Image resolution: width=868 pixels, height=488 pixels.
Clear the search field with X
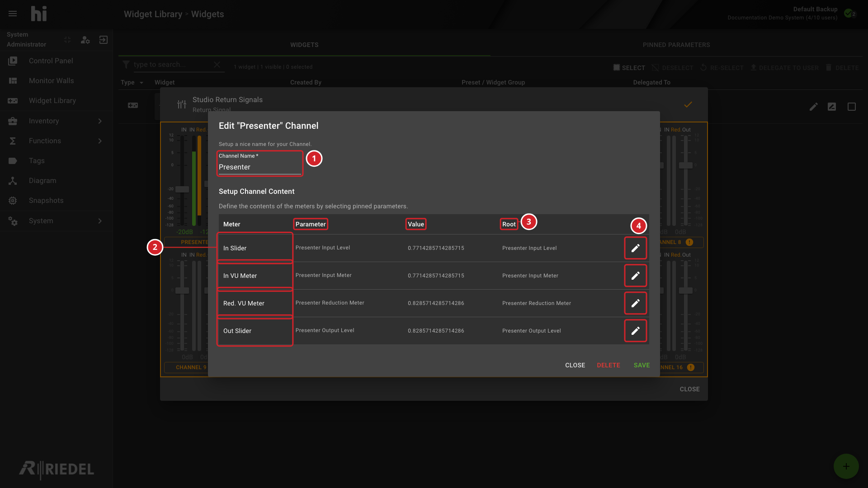[217, 65]
